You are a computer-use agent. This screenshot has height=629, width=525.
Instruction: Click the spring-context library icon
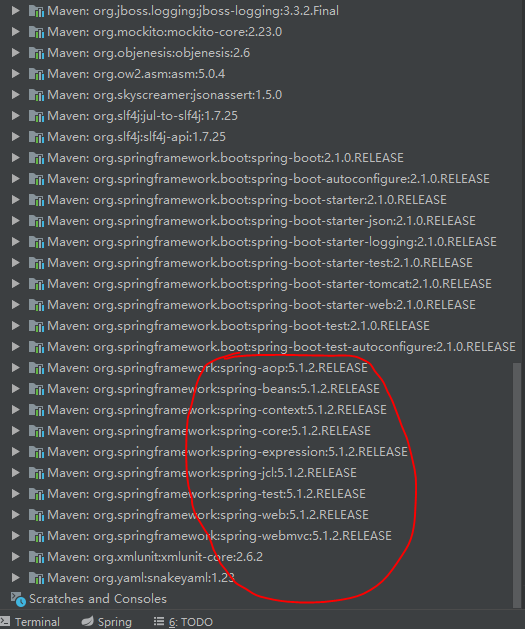click(x=36, y=410)
